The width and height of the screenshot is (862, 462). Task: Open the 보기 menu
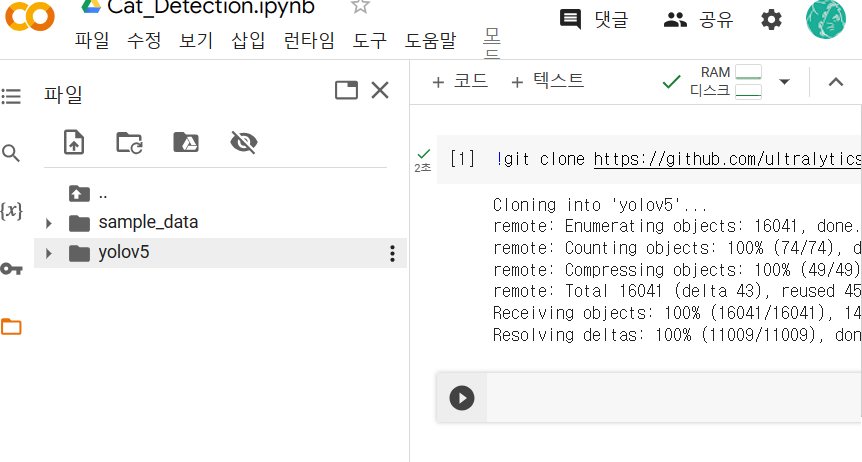click(196, 40)
